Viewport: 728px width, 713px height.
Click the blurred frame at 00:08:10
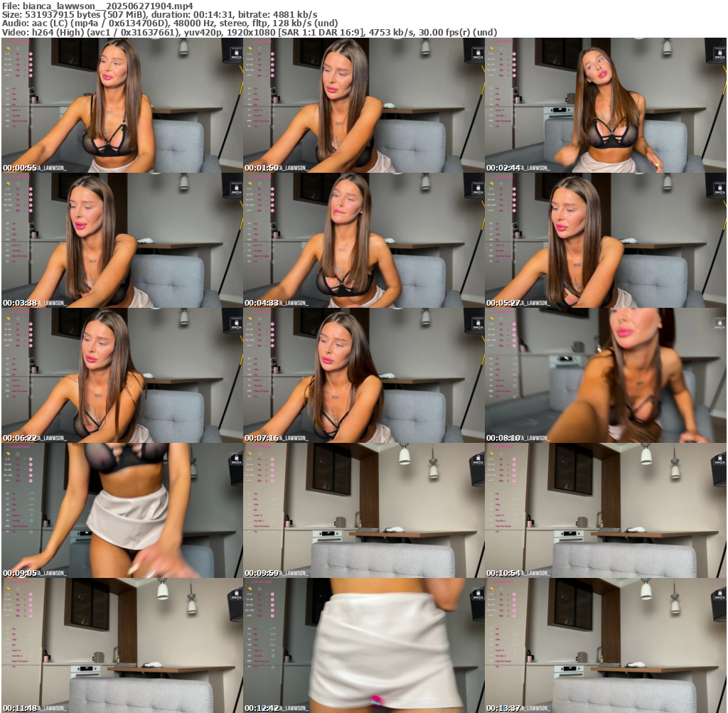[606, 375]
